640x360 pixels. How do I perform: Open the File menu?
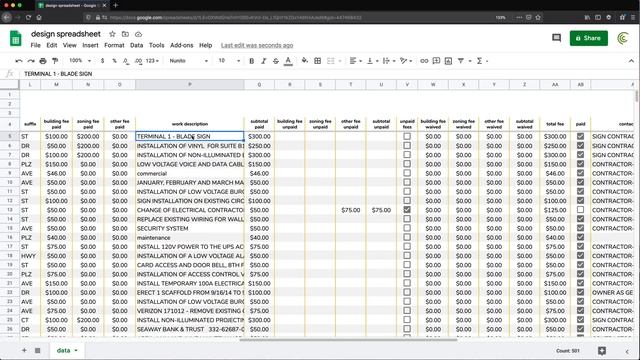pyautogui.click(x=36, y=45)
